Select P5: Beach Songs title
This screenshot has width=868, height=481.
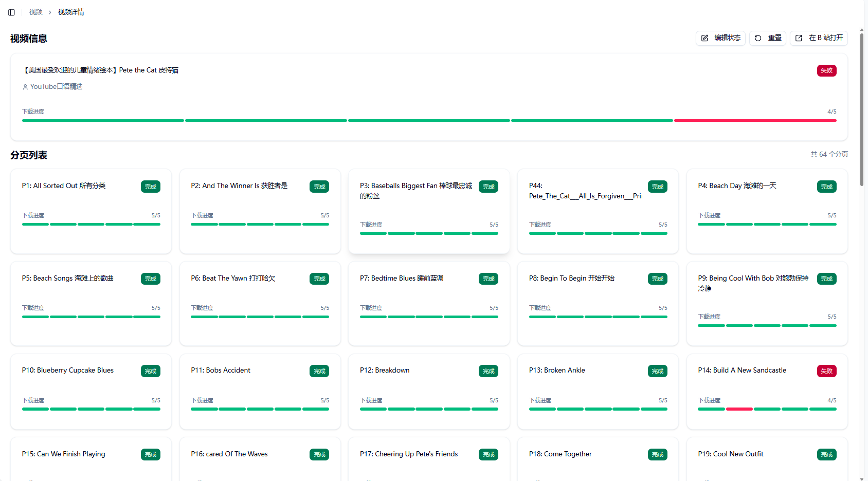[68, 279]
